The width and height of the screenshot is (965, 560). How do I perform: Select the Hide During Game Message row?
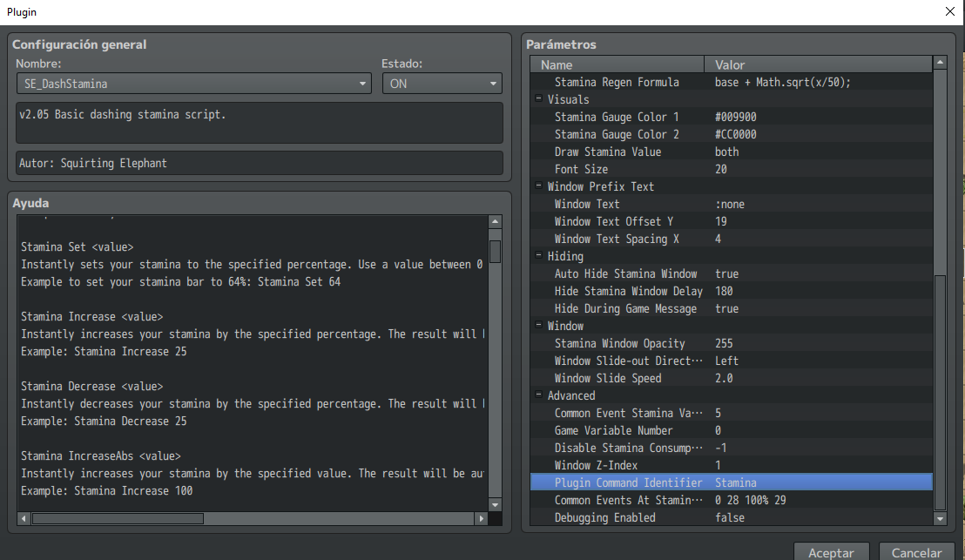tap(731, 308)
